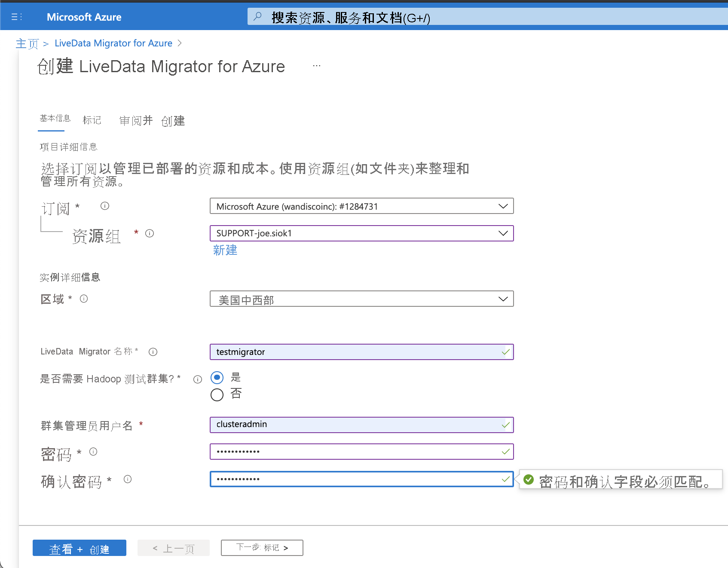Image resolution: width=728 pixels, height=568 pixels.
Task: Switch to the 审阅并创建 tab
Action: (x=152, y=121)
